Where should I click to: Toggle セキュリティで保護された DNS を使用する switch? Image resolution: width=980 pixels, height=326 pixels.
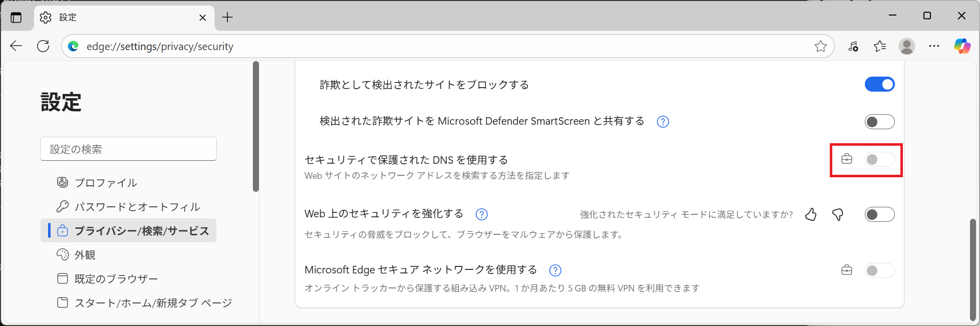(x=879, y=159)
